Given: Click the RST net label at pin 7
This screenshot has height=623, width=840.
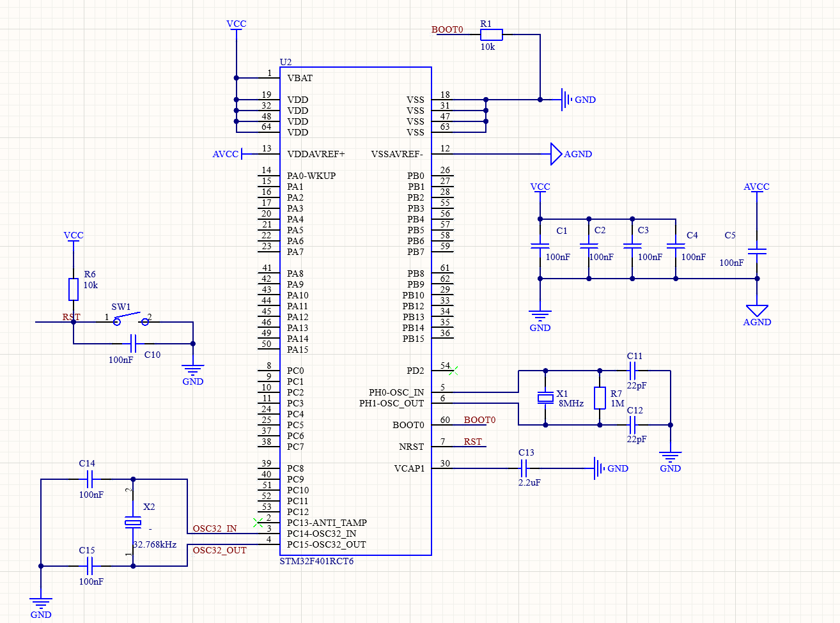Looking at the screenshot, I should (473, 442).
